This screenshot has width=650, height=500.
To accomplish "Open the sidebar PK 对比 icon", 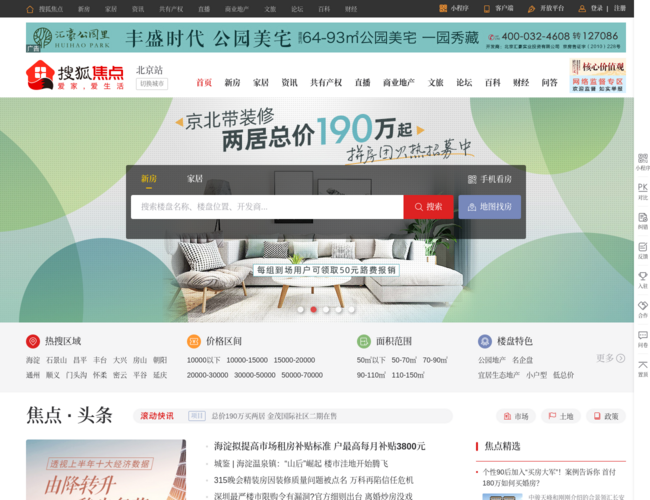I will [643, 187].
